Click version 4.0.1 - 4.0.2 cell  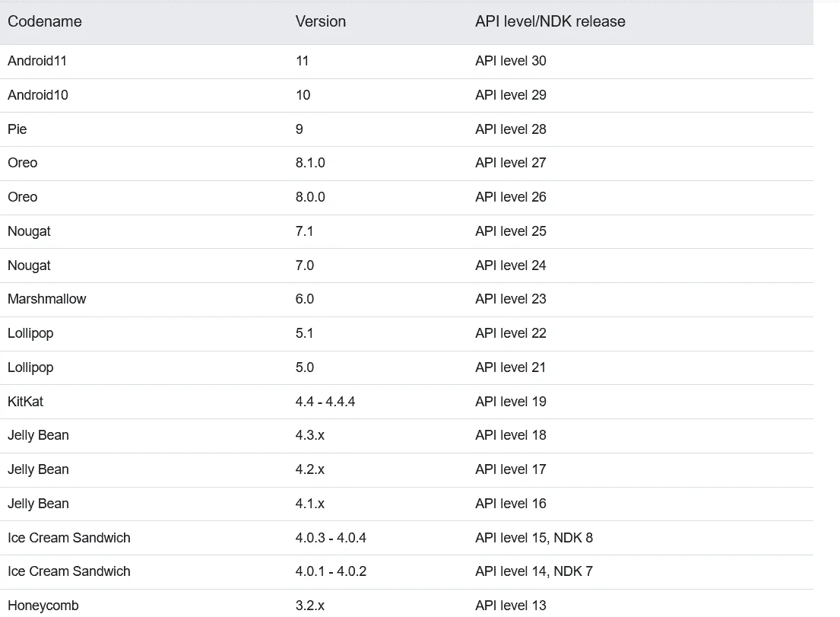coord(331,571)
